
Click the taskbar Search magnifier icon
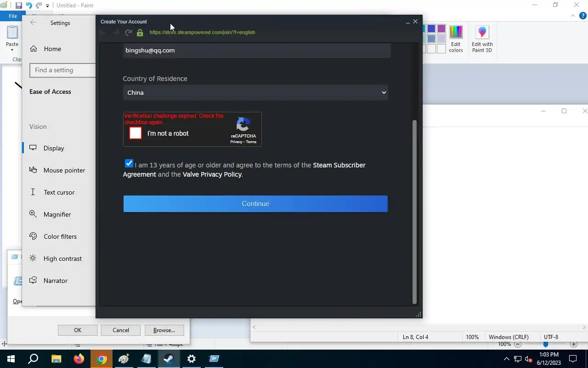[33, 359]
